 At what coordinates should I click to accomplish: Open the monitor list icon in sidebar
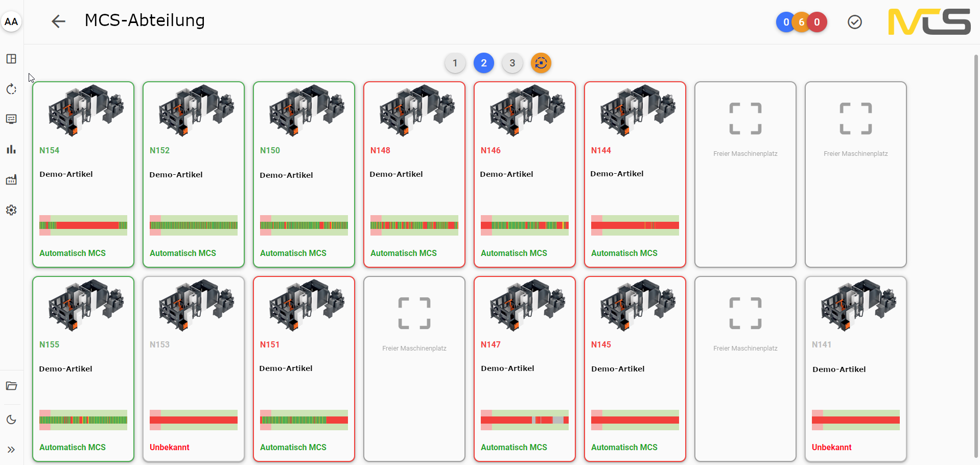(11, 119)
